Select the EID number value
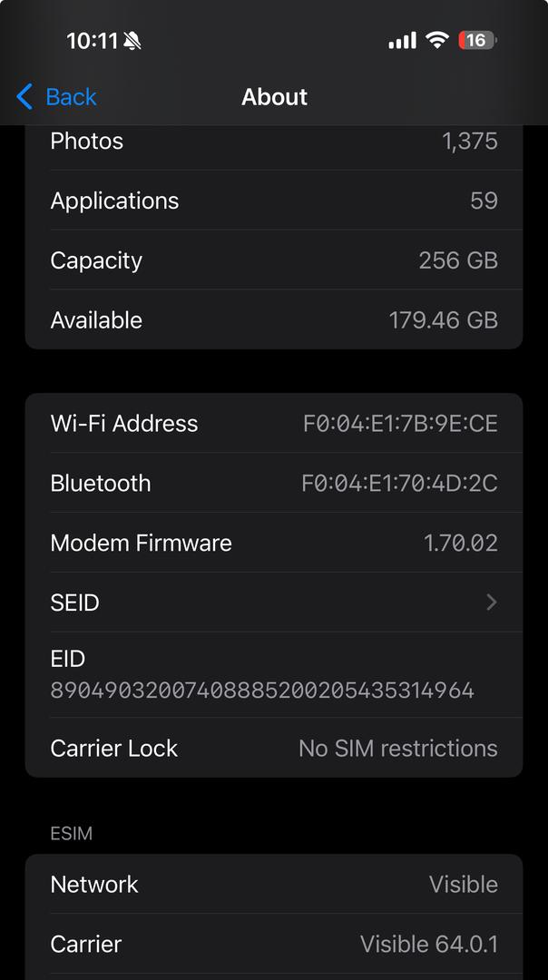Viewport: 548px width, 980px height. (262, 691)
